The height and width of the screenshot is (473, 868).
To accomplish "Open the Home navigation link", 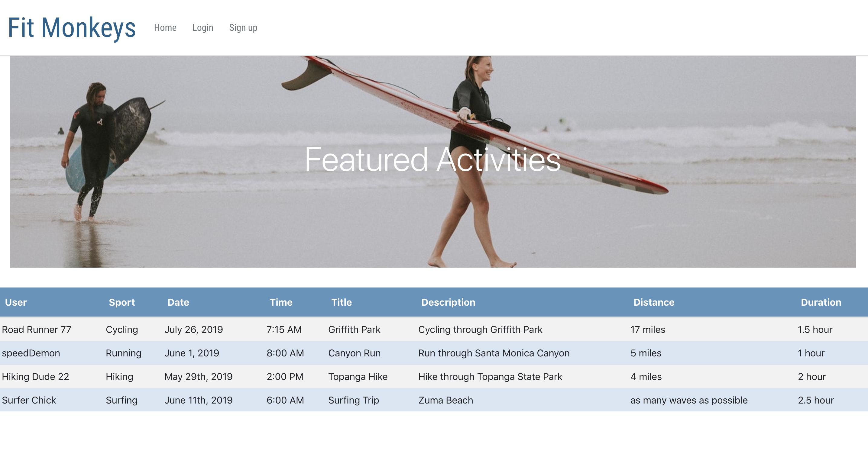I will (165, 27).
